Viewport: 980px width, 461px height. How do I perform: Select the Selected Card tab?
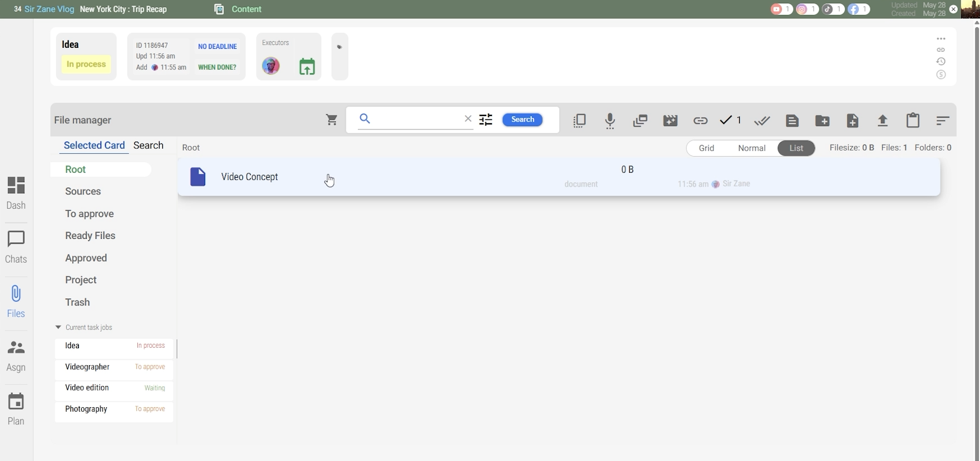[x=94, y=146]
